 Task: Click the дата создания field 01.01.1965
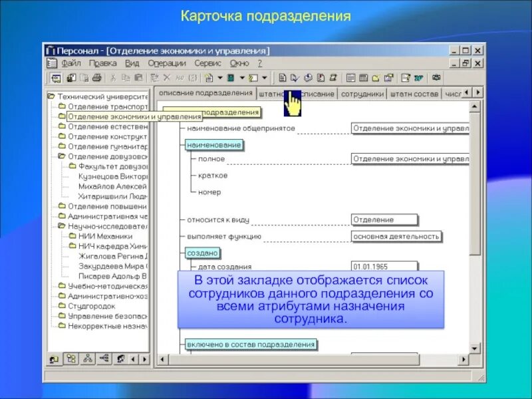pyautogui.click(x=384, y=266)
